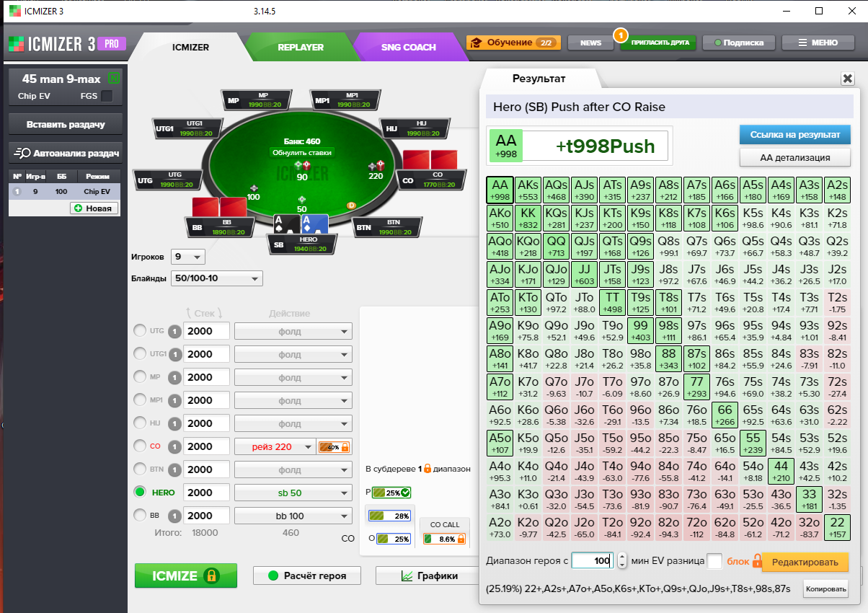Open the BTN action фолд dropdown

click(x=293, y=469)
